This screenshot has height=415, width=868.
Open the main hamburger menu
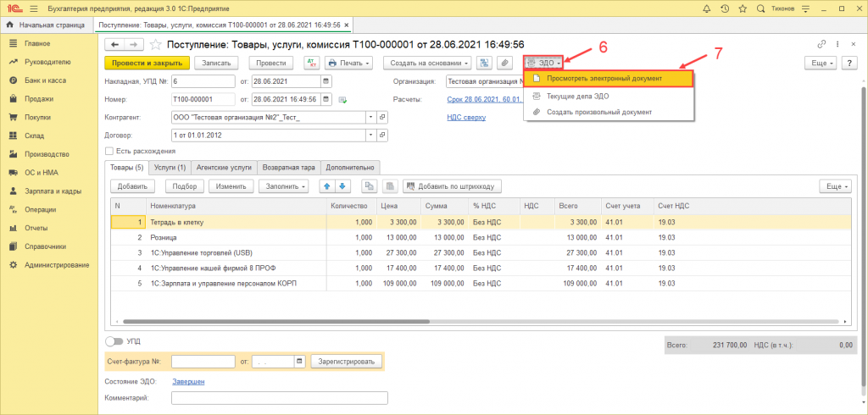coord(33,8)
